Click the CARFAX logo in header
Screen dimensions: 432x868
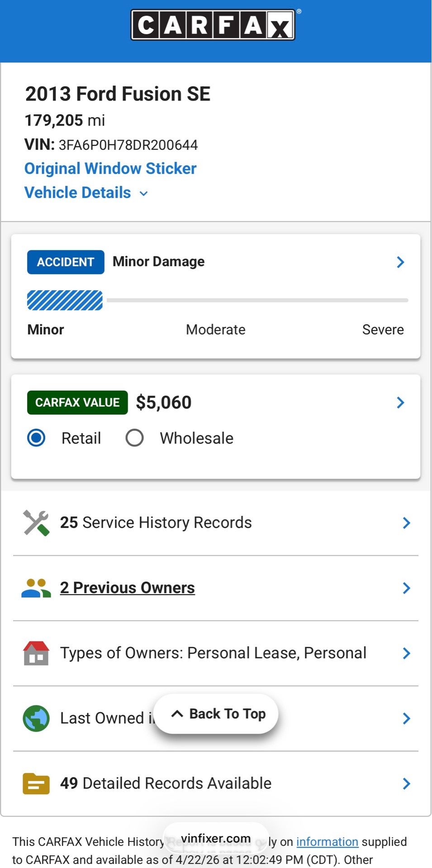pyautogui.click(x=213, y=24)
